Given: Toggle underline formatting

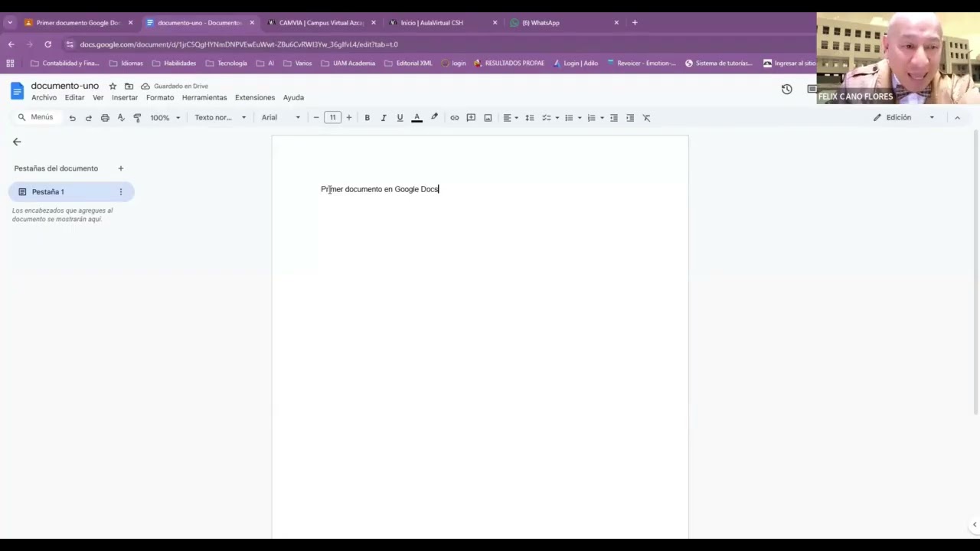Looking at the screenshot, I should (400, 118).
